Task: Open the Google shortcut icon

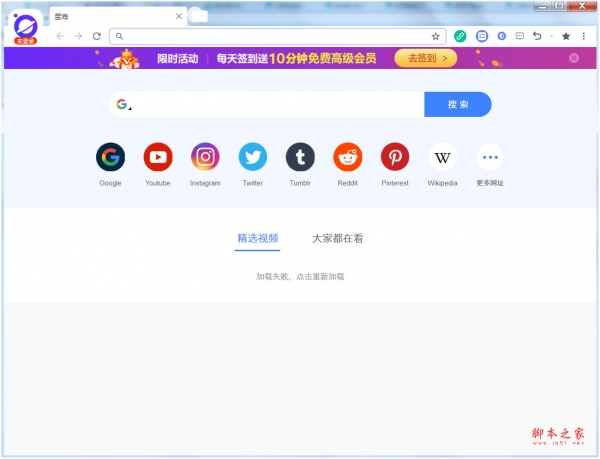Action: pos(110,157)
